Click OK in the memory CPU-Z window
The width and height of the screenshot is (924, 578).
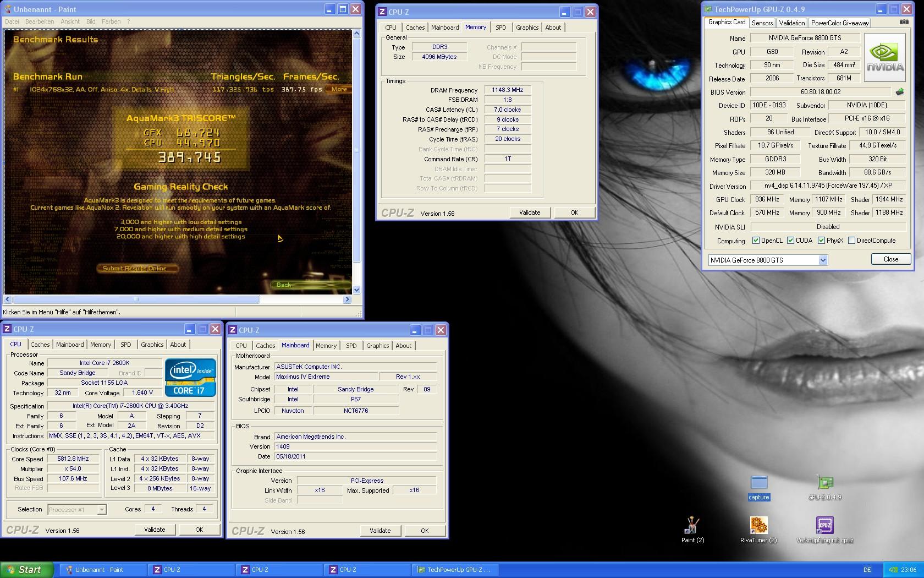pyautogui.click(x=574, y=212)
